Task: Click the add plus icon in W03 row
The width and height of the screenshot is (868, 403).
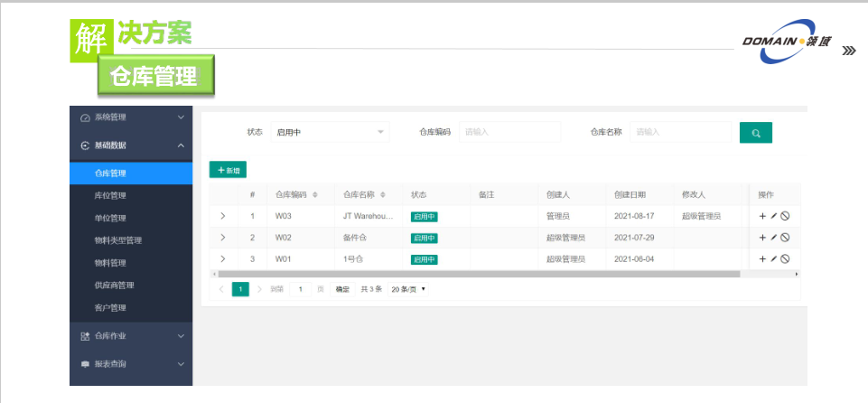Action: pos(762,217)
